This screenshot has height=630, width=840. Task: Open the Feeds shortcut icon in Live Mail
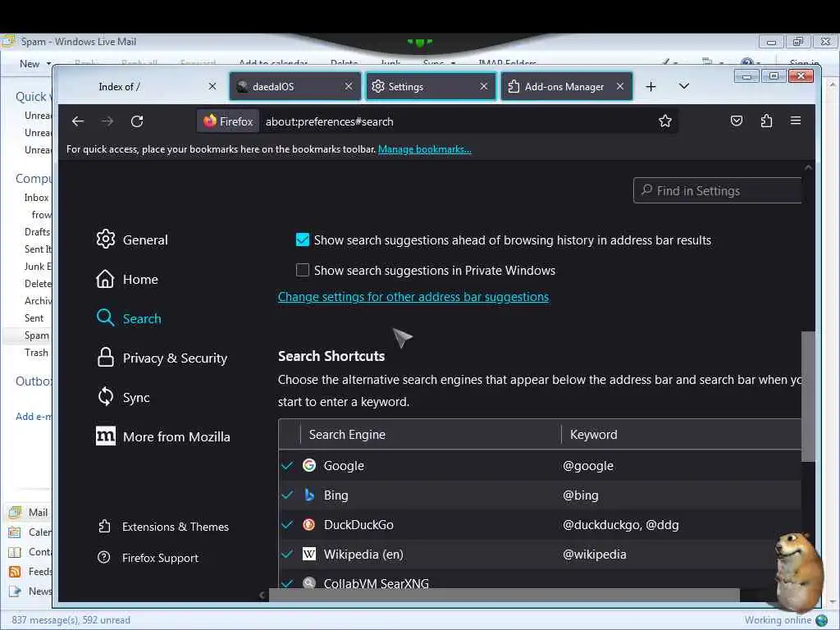(15, 572)
